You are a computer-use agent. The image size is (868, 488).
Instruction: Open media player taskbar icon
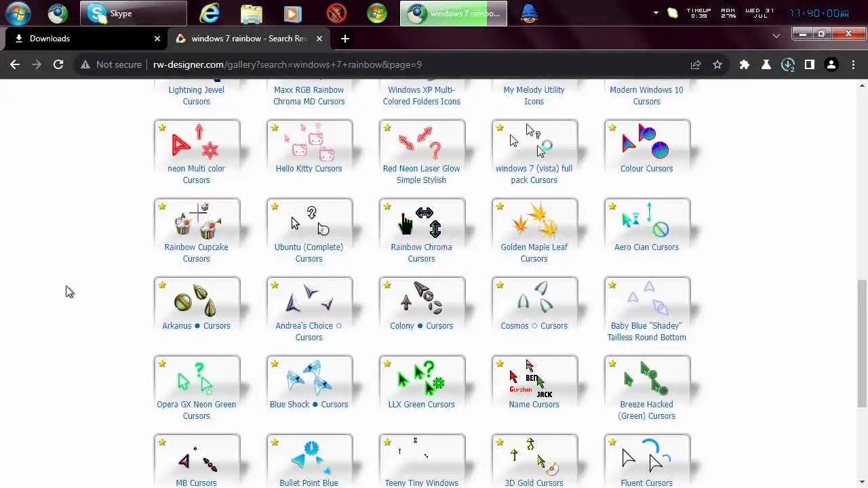coord(293,13)
